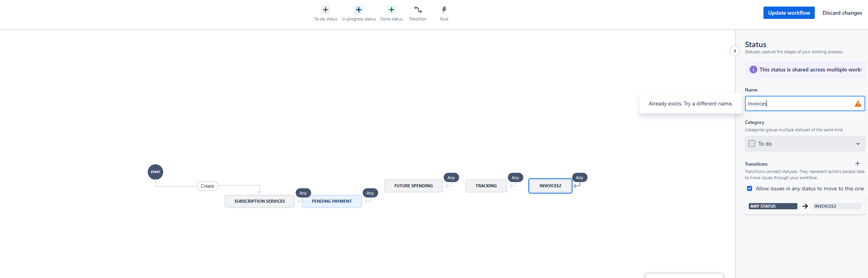This screenshot has height=278, width=868.
Task: Collapse the Status side panel
Action: coord(735,51)
